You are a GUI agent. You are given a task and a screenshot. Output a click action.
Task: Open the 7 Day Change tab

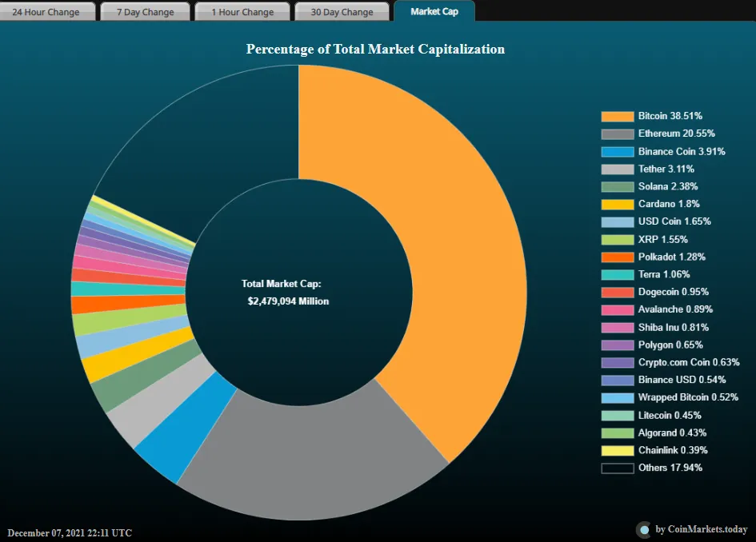point(145,11)
